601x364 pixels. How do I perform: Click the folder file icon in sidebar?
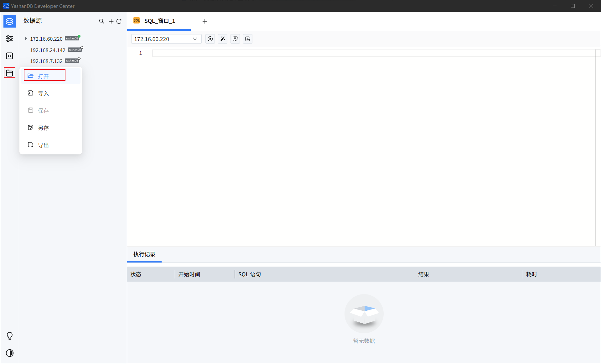click(9, 73)
